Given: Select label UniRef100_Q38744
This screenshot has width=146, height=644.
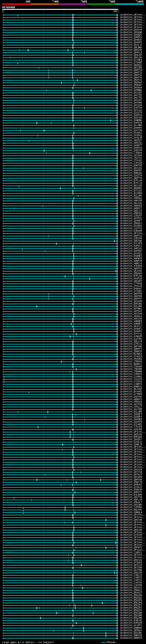Looking at the screenshot, I should pyautogui.click(x=131, y=108).
